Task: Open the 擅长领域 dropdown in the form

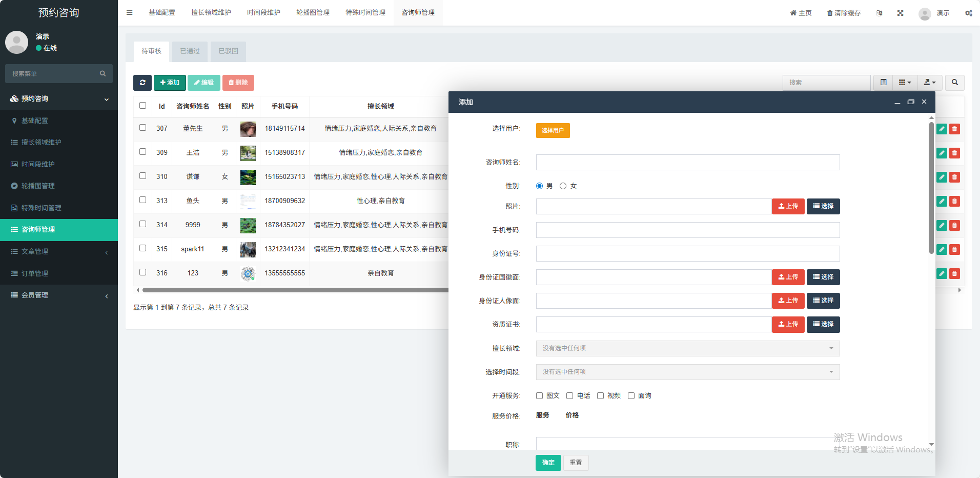Action: 687,349
